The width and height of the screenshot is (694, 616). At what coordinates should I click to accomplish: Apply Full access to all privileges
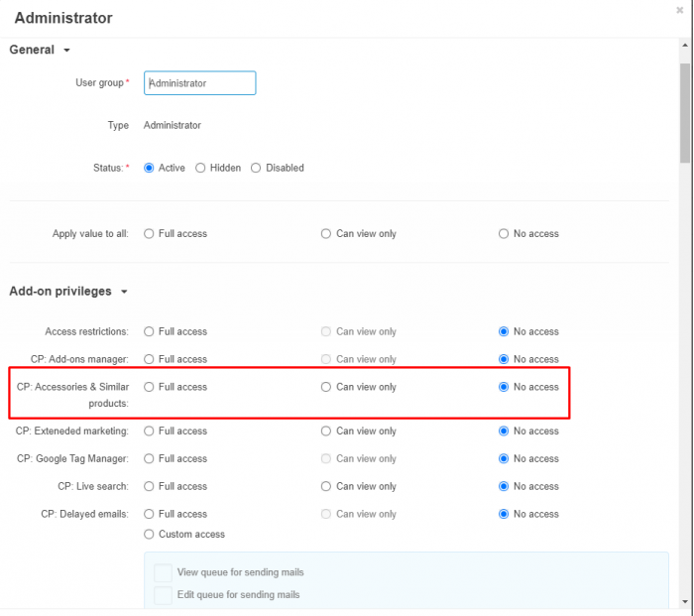click(x=149, y=233)
